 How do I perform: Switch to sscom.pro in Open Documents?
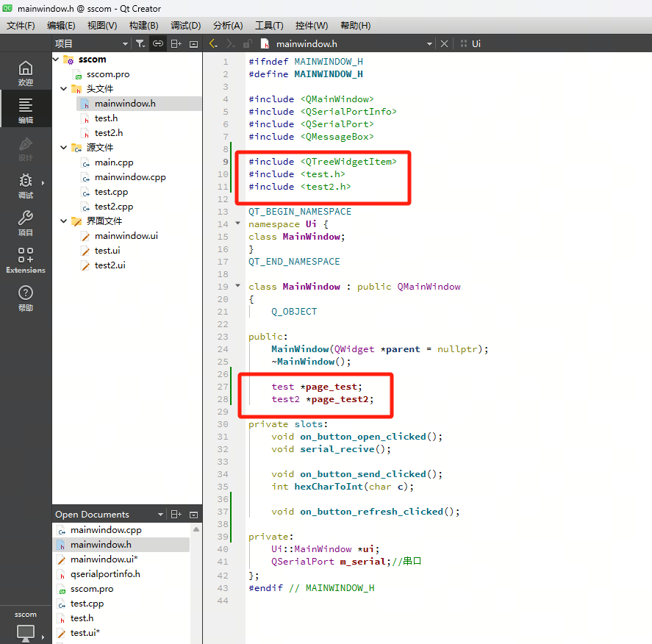pyautogui.click(x=91, y=589)
